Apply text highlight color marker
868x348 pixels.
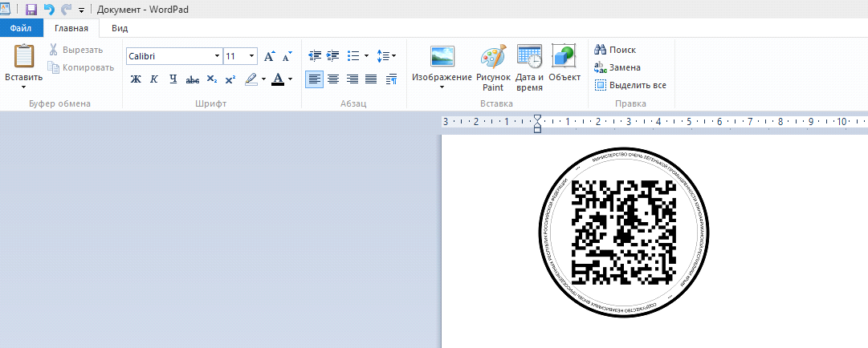(x=251, y=79)
